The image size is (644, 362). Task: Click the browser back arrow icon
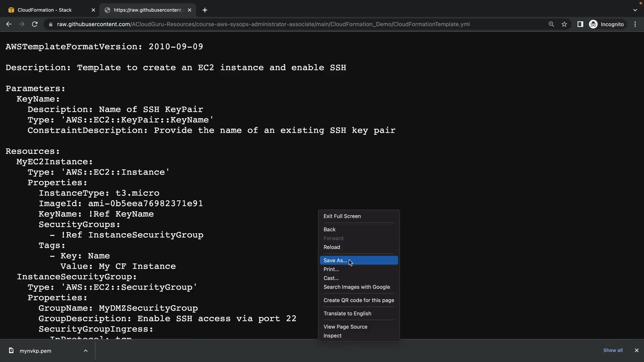tap(9, 24)
